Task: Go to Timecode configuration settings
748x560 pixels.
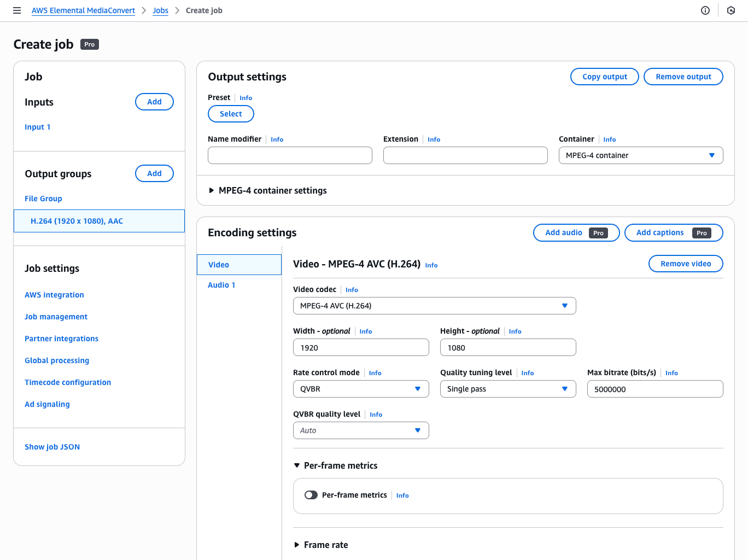Action: click(x=68, y=382)
